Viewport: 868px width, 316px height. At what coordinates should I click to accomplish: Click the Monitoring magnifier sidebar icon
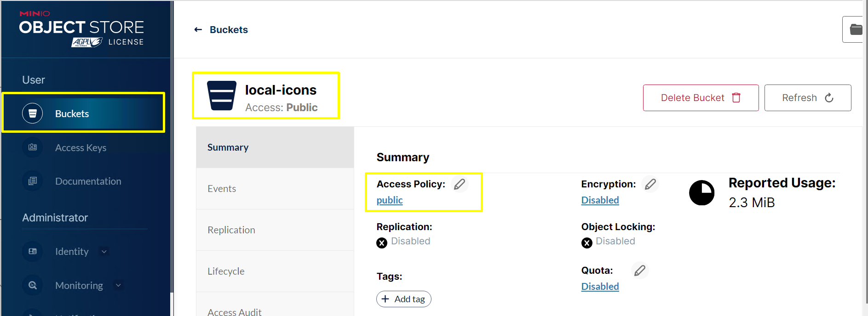pos(33,285)
